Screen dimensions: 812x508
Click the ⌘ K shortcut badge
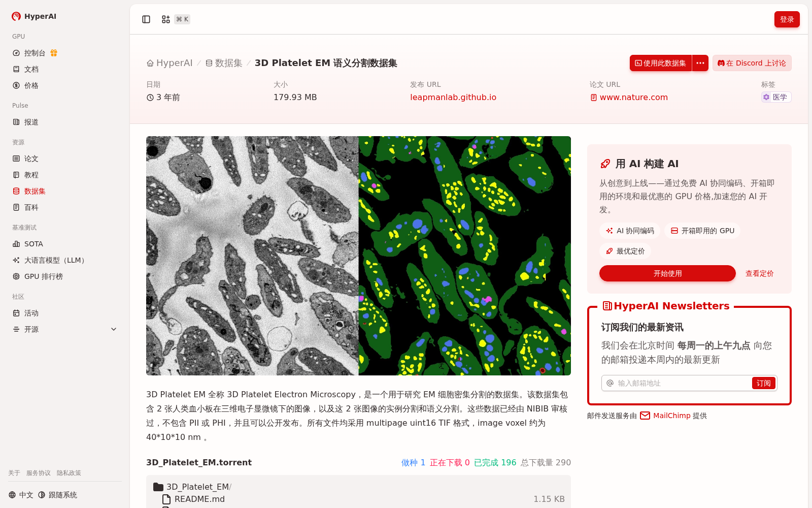click(x=182, y=19)
